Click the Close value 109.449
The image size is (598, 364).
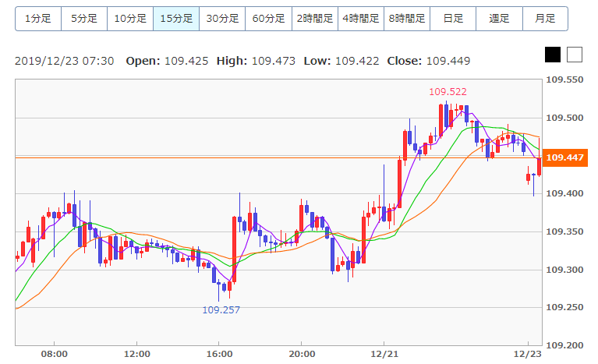pyautogui.click(x=448, y=61)
